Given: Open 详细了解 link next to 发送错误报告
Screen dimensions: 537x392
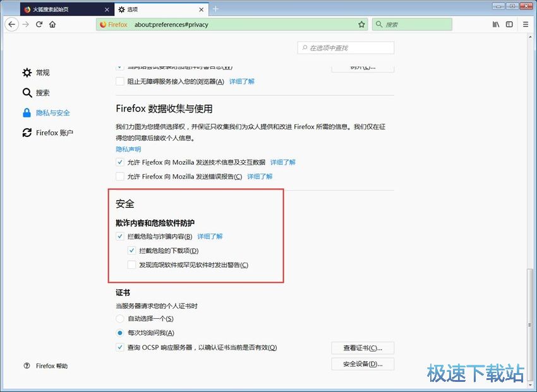Looking at the screenshot, I should tap(260, 177).
